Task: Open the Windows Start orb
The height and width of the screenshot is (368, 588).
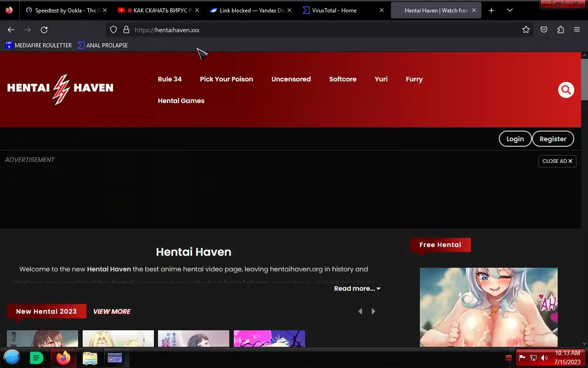Action: pos(12,357)
